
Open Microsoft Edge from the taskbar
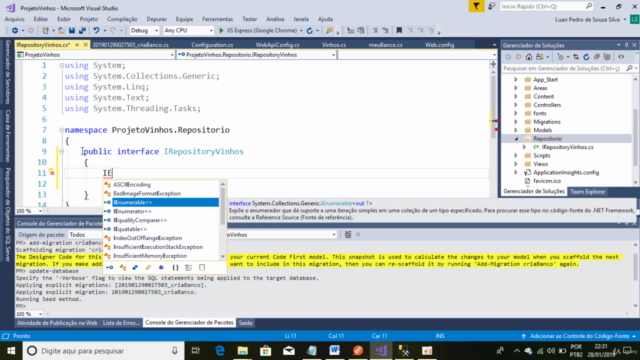(x=220, y=351)
